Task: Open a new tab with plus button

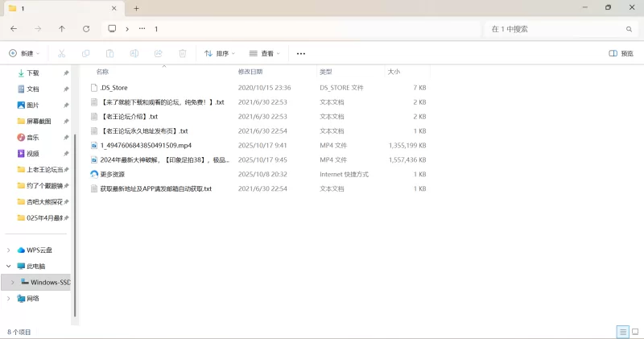Action: point(136,8)
